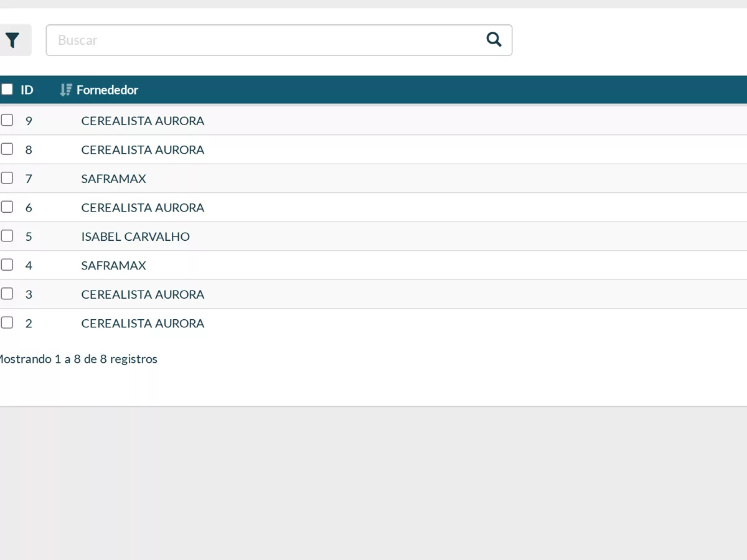Click the magnifying glass search icon
The height and width of the screenshot is (560, 747).
coord(494,40)
